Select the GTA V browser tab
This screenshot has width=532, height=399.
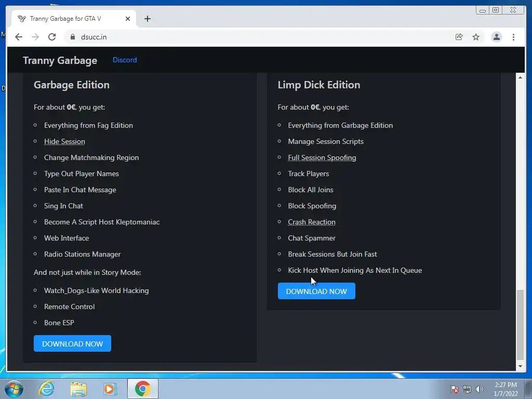click(x=74, y=19)
